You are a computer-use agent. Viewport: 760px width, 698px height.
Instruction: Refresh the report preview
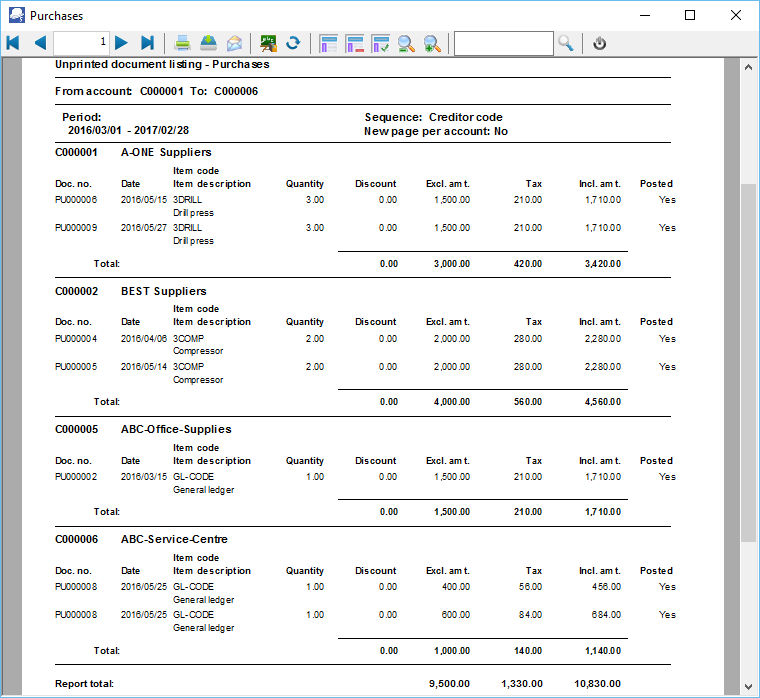point(293,43)
